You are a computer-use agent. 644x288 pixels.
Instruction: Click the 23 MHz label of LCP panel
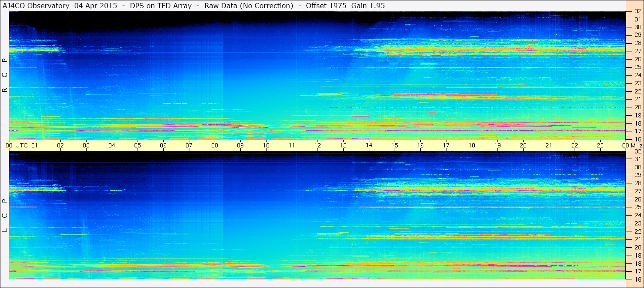tap(637, 223)
